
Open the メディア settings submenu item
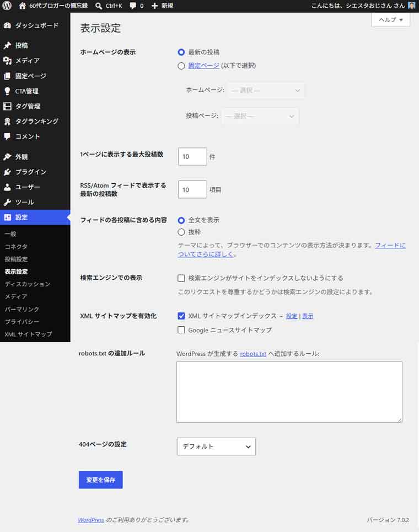coord(16,296)
